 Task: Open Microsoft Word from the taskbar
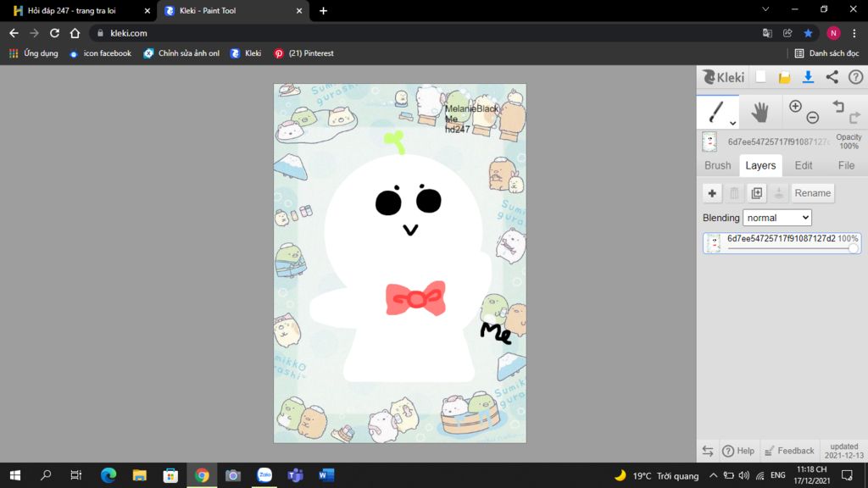[x=326, y=475]
